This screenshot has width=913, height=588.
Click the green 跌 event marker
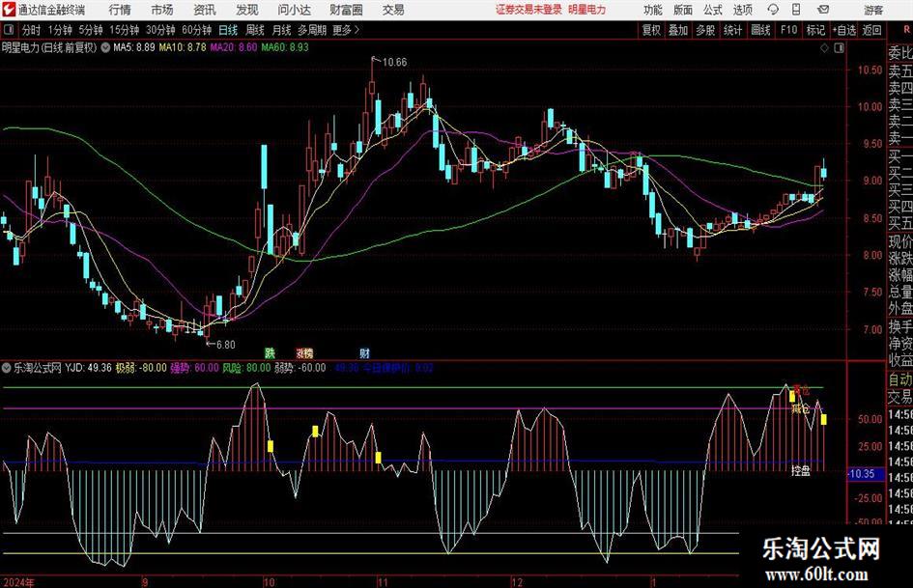point(270,352)
